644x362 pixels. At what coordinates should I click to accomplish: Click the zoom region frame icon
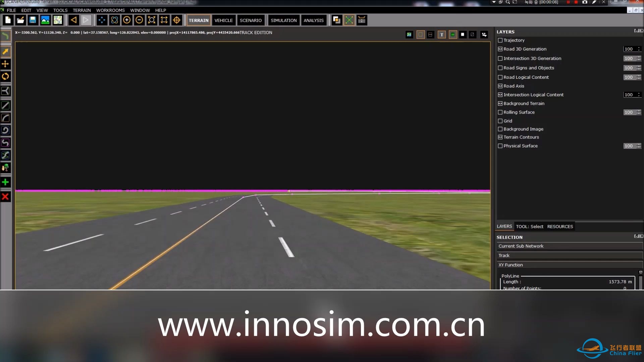[x=164, y=20]
